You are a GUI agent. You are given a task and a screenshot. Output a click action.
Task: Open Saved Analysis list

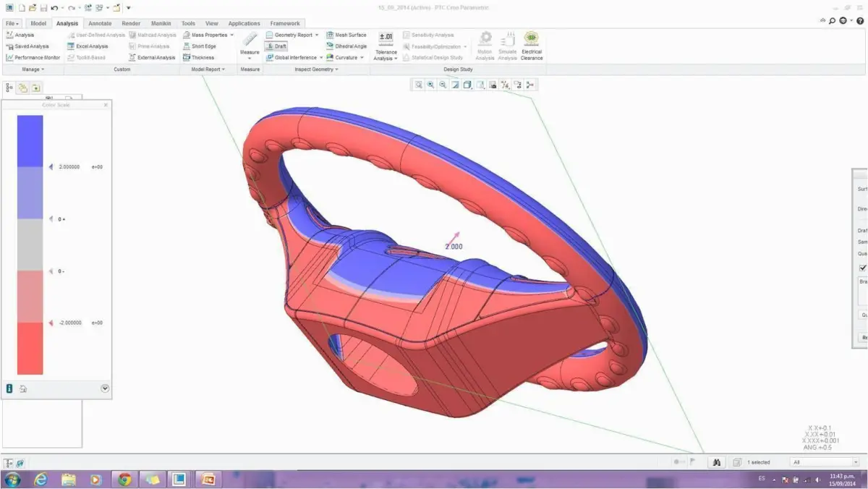click(x=27, y=46)
